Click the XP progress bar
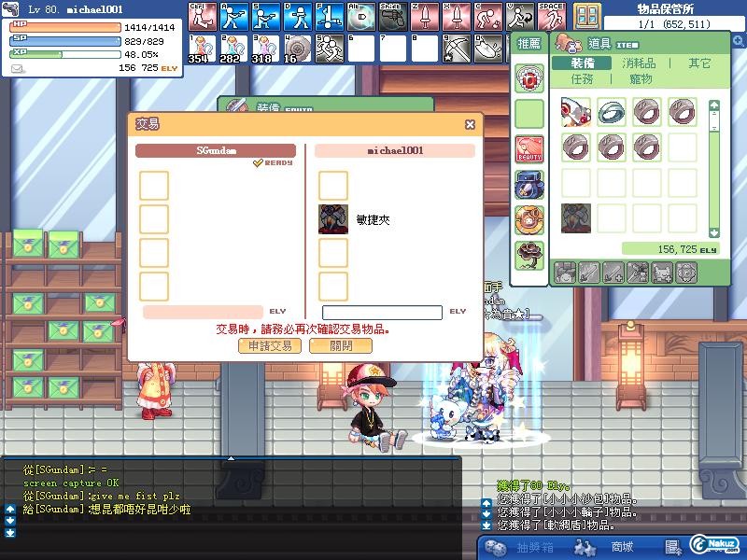This screenshot has height=560, width=747. pos(65,54)
